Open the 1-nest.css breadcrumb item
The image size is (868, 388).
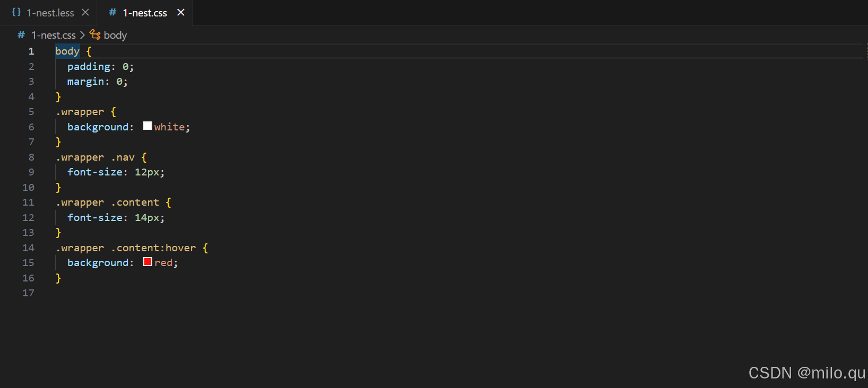point(54,35)
